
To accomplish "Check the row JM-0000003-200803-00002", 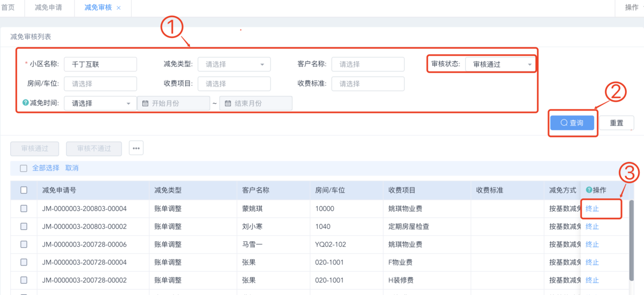I will tap(24, 226).
